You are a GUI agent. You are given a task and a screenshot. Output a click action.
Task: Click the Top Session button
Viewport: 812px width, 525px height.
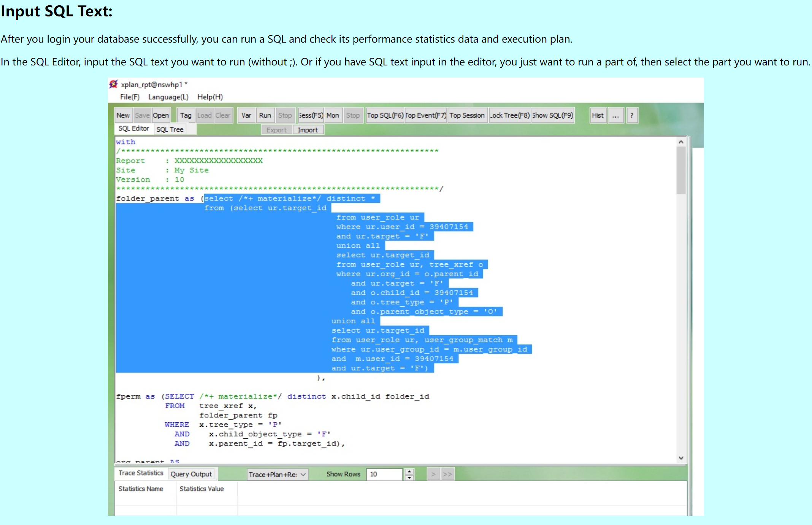pos(467,115)
